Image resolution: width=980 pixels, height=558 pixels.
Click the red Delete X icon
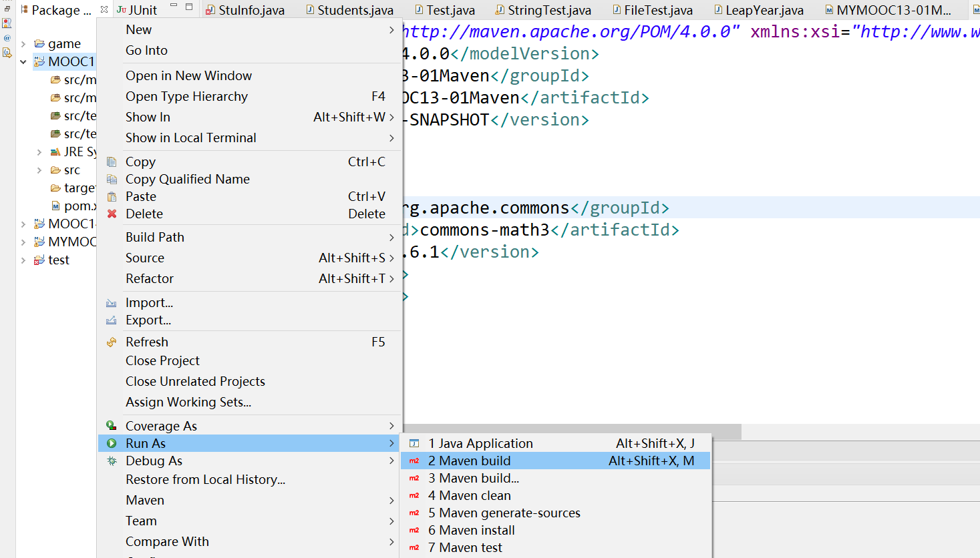112,214
